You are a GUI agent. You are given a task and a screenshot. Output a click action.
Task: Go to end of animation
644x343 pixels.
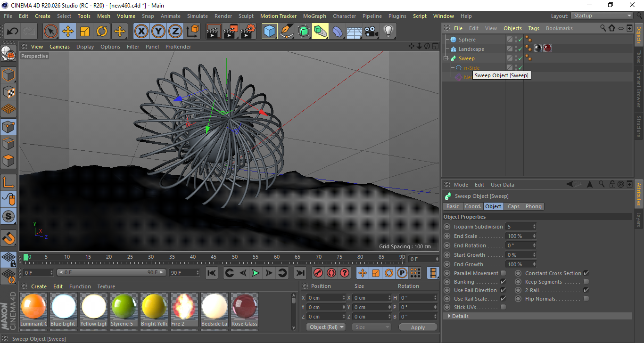[x=300, y=273]
